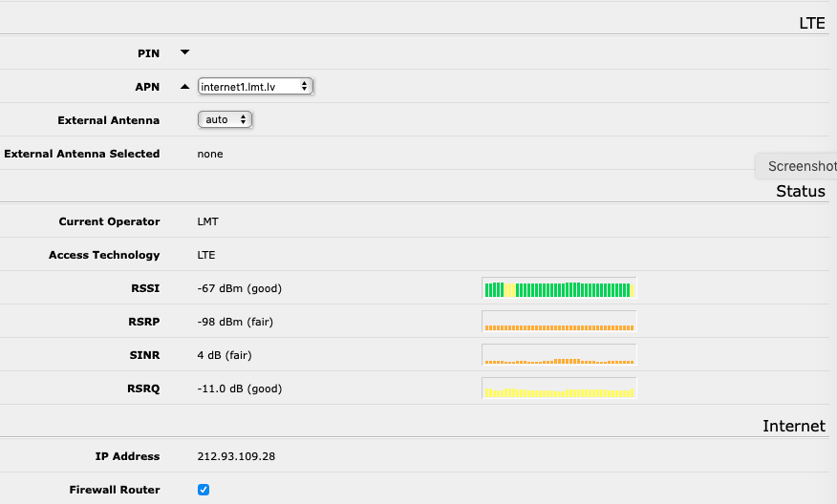Click the RSRP value -98 dBm (fair)
The width and height of the screenshot is (837, 504).
235,322
